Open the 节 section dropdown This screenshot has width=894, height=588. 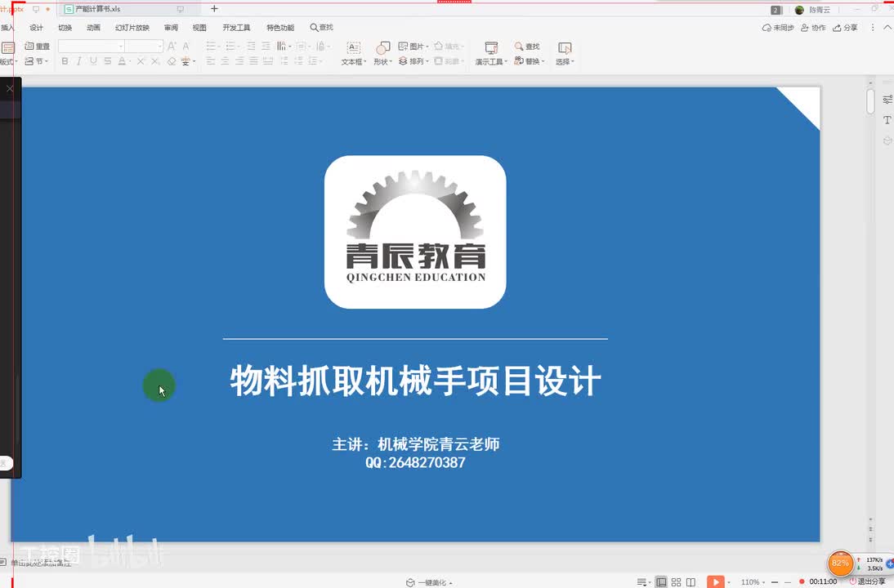[37, 61]
